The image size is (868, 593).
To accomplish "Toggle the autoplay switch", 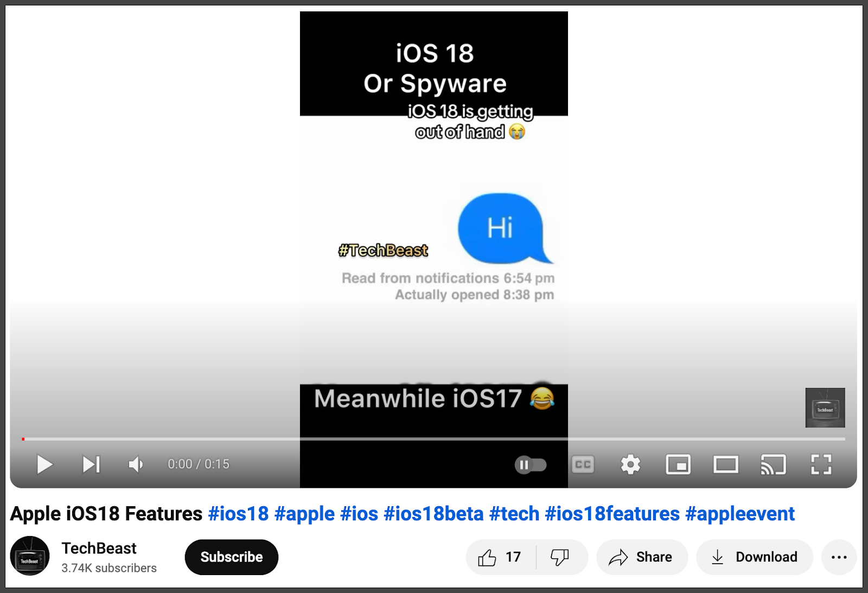I will [531, 465].
